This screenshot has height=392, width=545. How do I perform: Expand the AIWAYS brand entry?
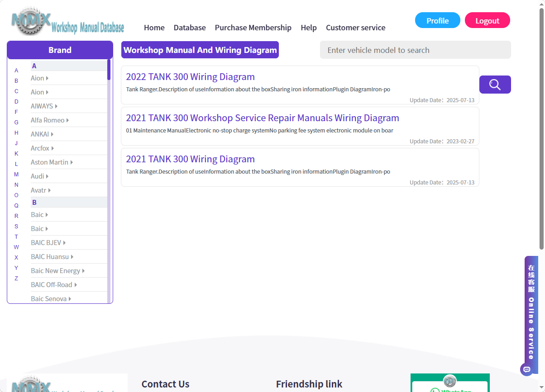pos(44,106)
